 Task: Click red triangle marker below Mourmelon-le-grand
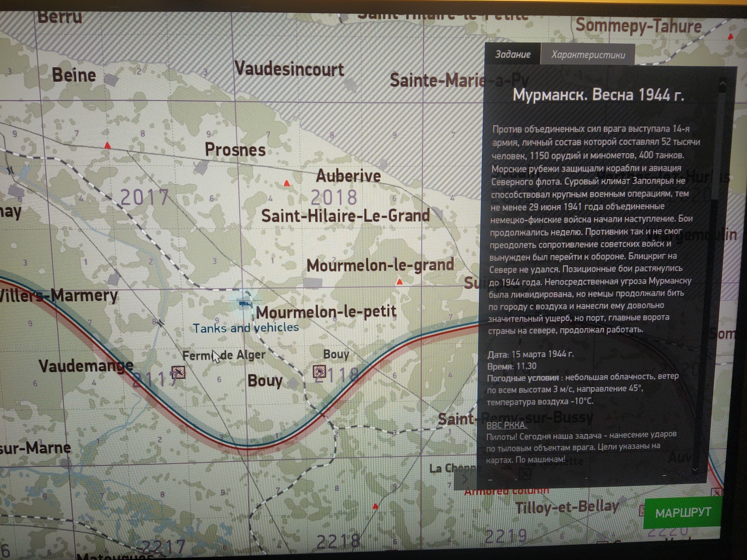click(400, 281)
